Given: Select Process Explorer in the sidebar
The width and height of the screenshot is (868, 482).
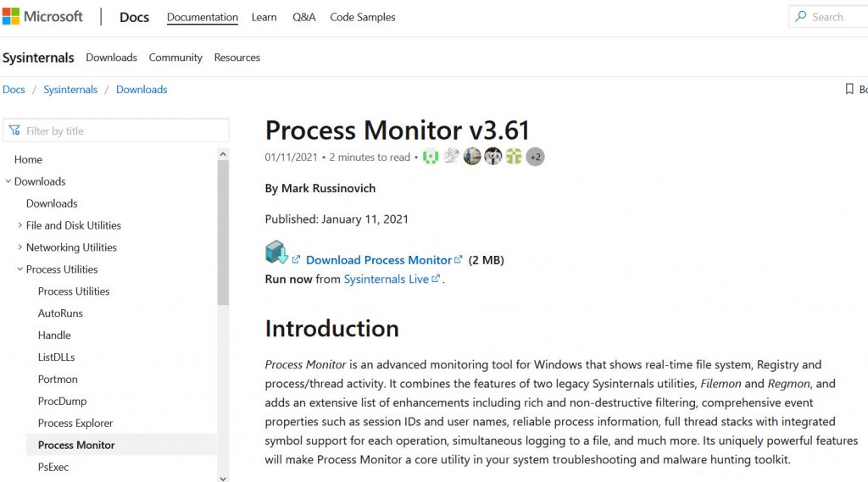Looking at the screenshot, I should (75, 423).
